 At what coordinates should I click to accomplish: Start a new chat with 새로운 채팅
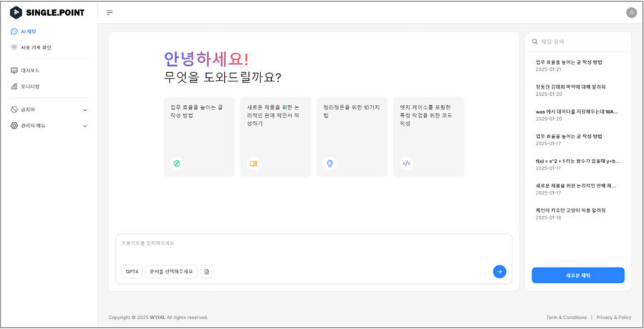[577, 275]
